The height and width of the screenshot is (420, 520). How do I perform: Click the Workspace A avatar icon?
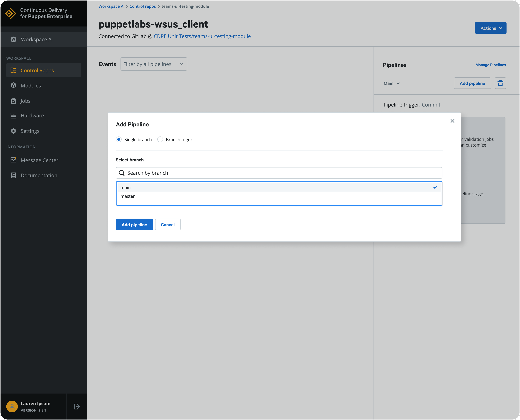pos(14,39)
